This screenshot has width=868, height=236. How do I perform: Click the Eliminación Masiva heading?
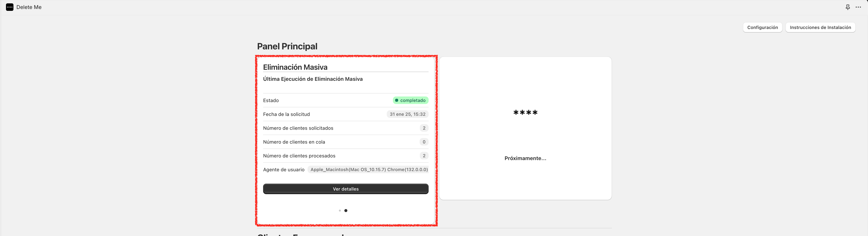pyautogui.click(x=295, y=67)
